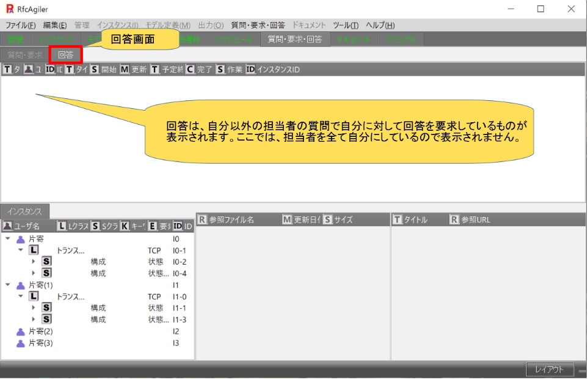Expand the S class row I0-4
The height and width of the screenshot is (379, 588).
coord(34,273)
